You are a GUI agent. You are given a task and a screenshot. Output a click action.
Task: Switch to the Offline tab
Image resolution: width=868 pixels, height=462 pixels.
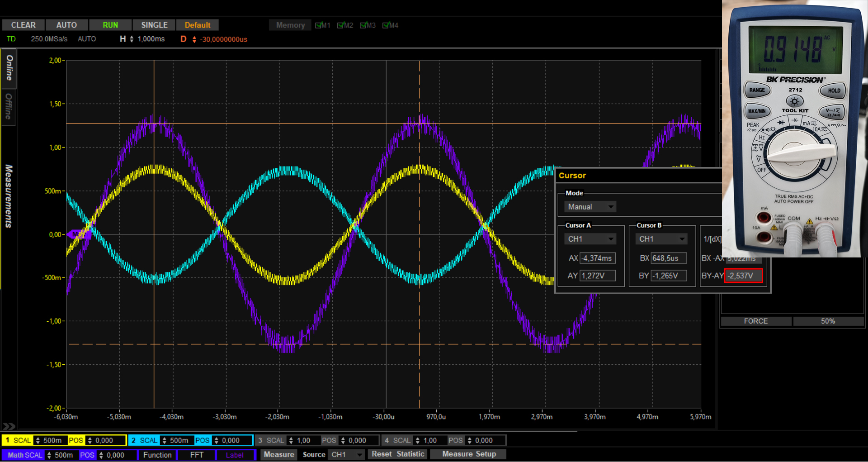pos(9,107)
